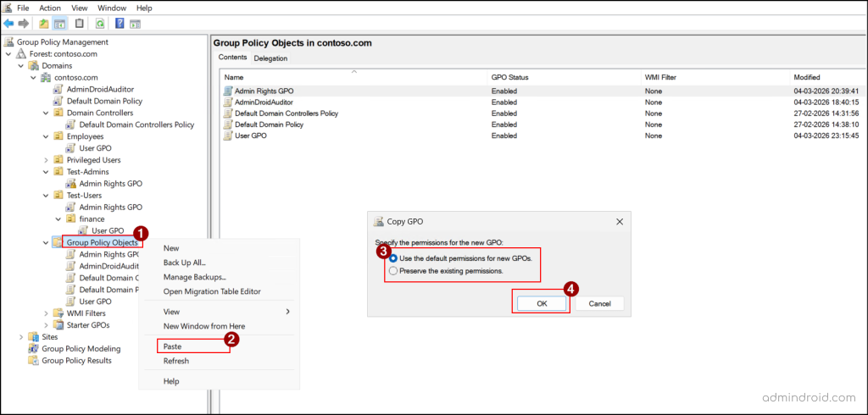Collapse the Domain Controllers node
868x415 pixels.
46,113
